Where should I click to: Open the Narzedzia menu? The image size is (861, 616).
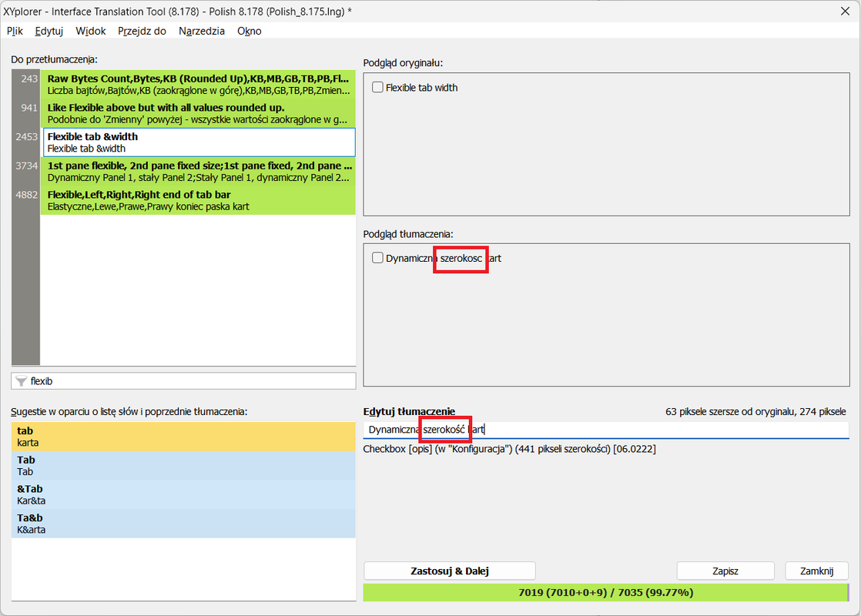pyautogui.click(x=202, y=31)
